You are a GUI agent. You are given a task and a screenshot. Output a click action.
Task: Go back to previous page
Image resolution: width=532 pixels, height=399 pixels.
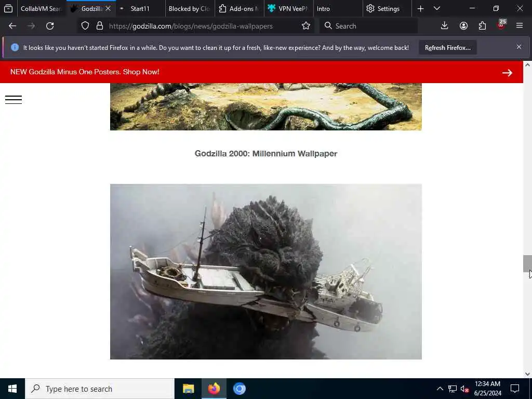[12, 26]
